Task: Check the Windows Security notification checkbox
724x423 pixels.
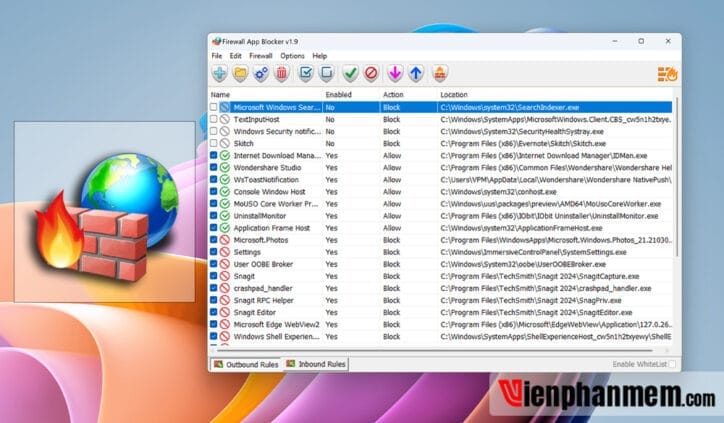Action: 213,132
